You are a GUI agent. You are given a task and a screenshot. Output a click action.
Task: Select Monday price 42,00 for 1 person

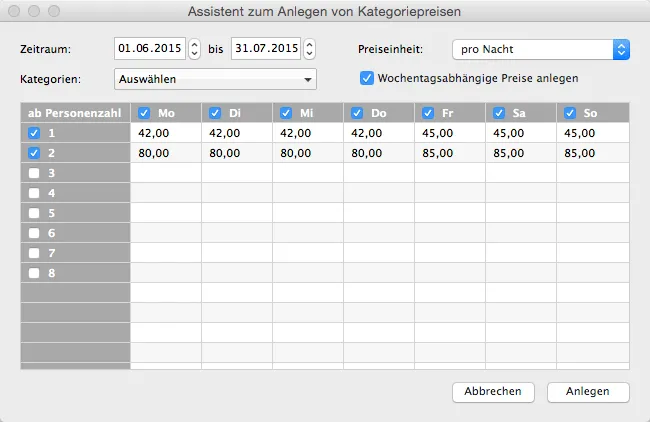[x=166, y=133]
